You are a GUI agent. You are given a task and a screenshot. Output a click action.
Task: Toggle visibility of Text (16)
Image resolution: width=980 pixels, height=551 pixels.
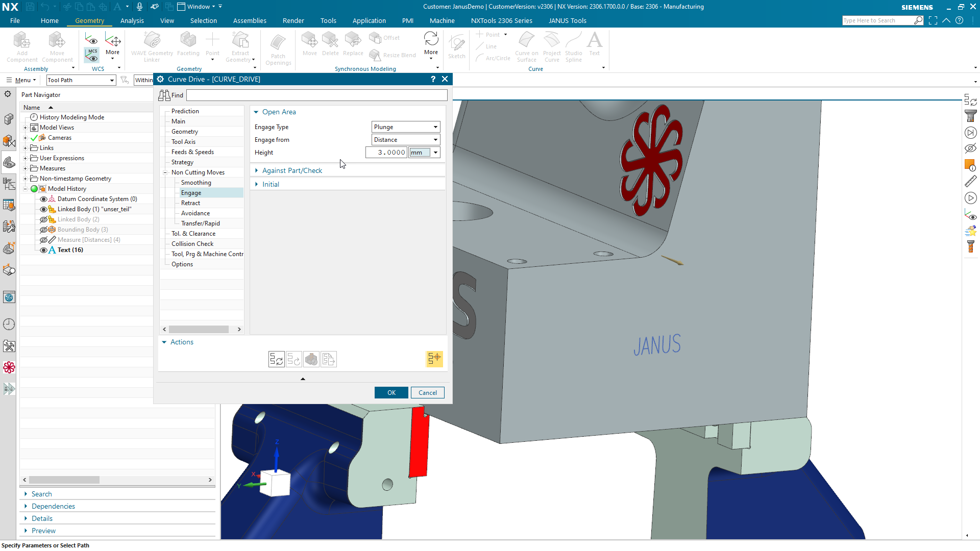tap(44, 250)
